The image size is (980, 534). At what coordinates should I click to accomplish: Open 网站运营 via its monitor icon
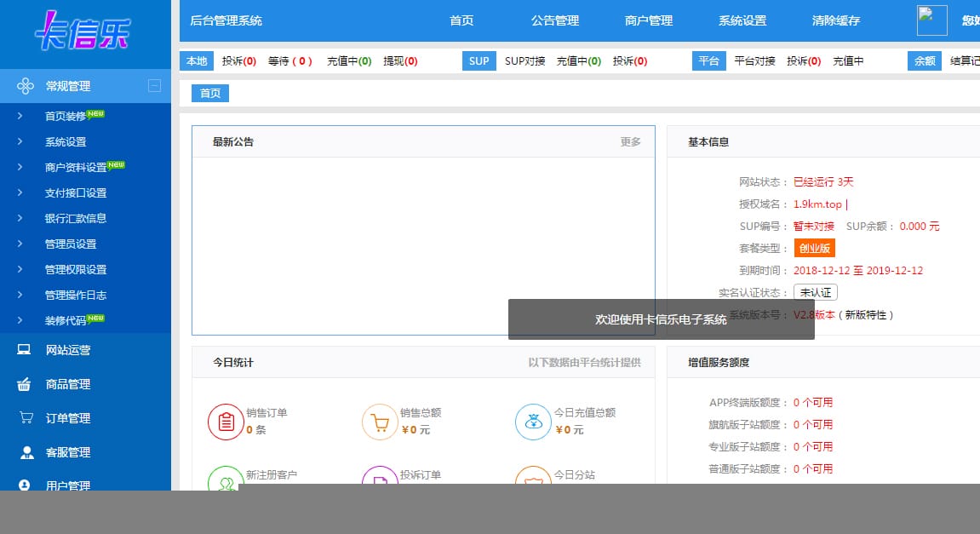(x=23, y=349)
